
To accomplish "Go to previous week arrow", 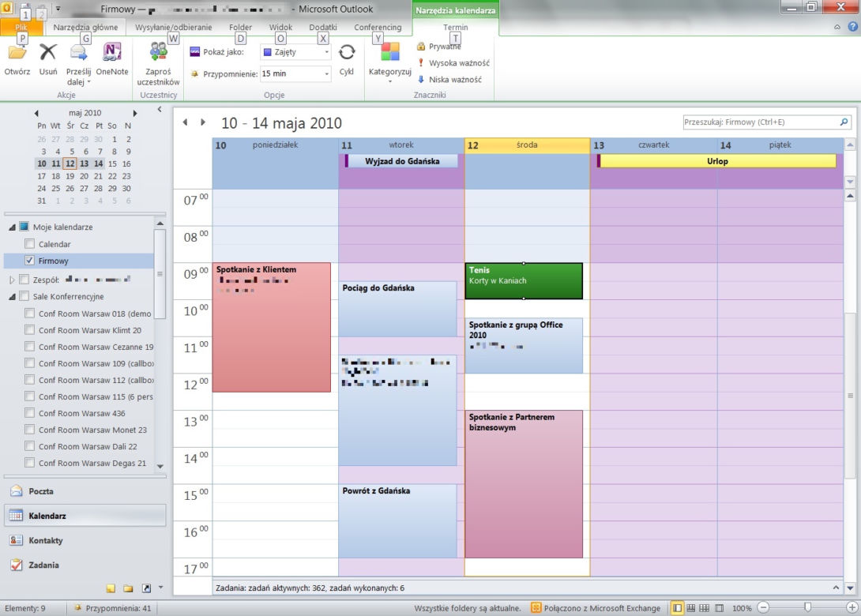I will click(186, 122).
